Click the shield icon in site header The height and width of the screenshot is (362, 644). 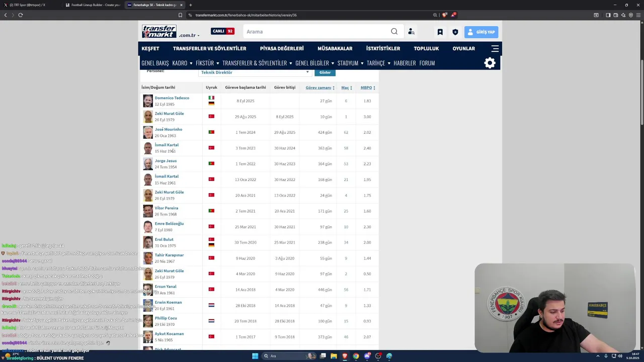tap(455, 32)
